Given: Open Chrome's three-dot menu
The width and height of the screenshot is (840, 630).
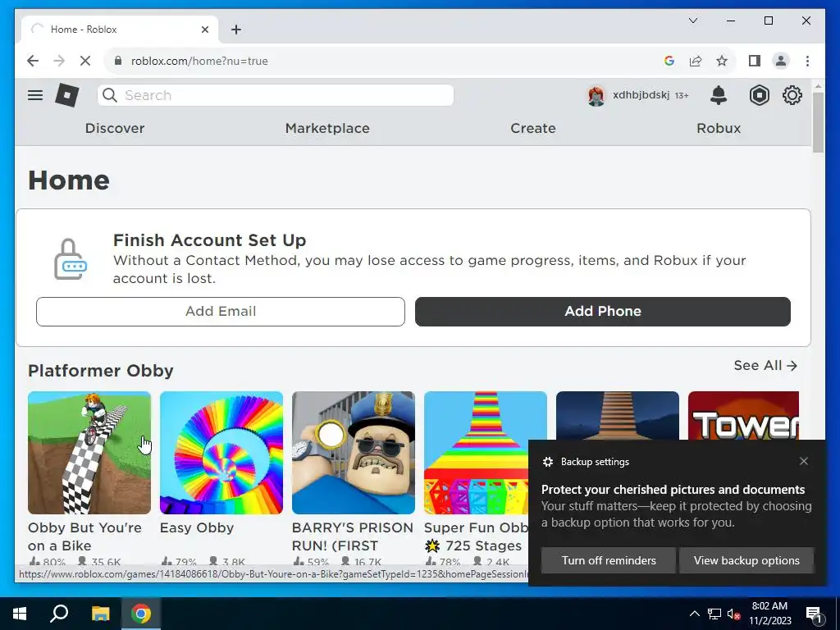Looking at the screenshot, I should tap(807, 61).
